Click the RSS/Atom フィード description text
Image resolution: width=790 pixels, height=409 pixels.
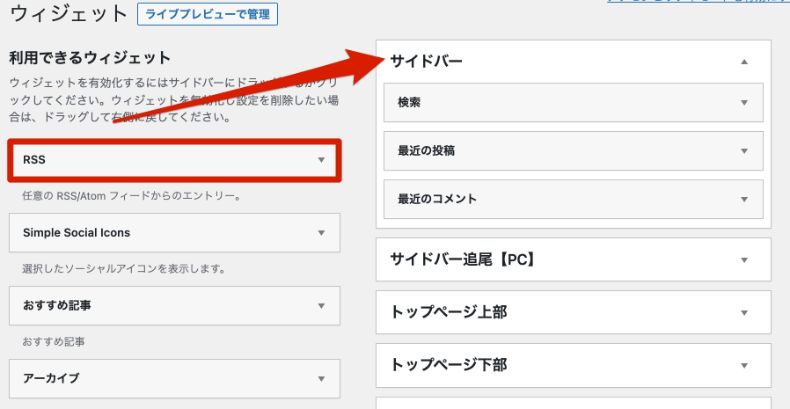[x=131, y=196]
